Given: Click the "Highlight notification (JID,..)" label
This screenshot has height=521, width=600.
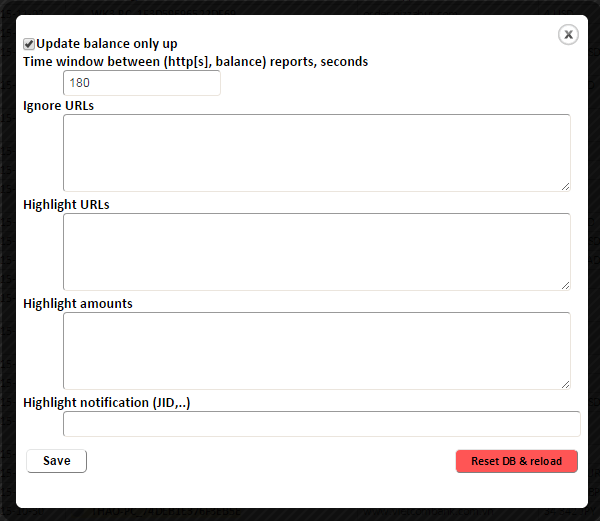Looking at the screenshot, I should [106, 402].
